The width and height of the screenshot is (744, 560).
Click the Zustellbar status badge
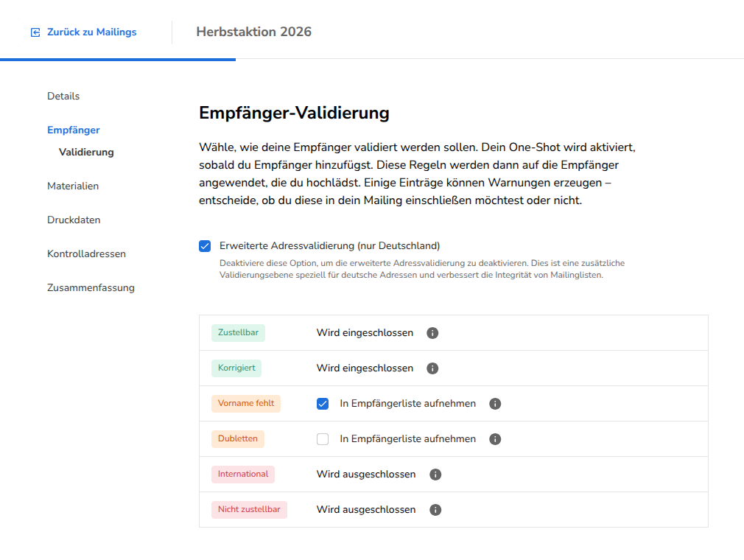238,332
